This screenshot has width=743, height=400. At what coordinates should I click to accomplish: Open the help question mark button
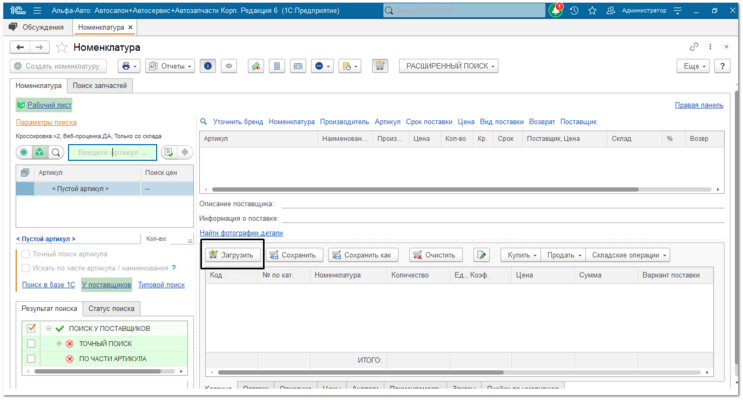[722, 66]
